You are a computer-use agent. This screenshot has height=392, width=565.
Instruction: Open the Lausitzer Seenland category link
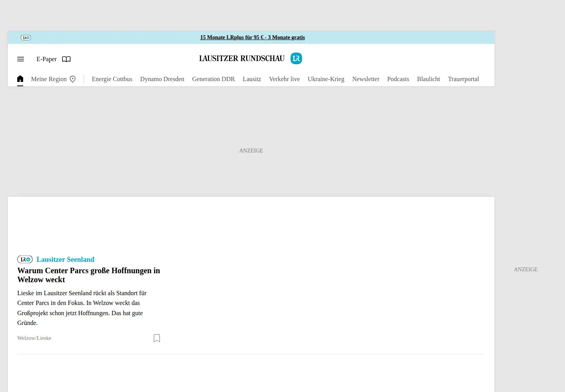[65, 260]
